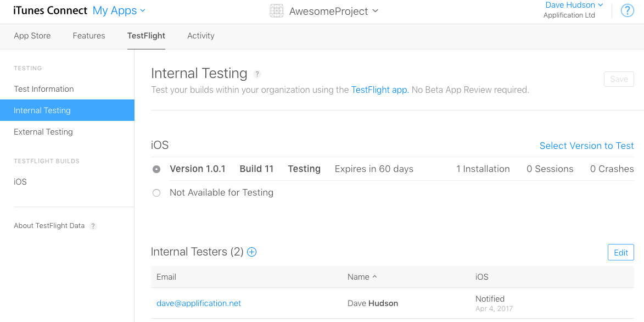Click the AwesomeProject app icon
This screenshot has height=322, width=644.
277,11
